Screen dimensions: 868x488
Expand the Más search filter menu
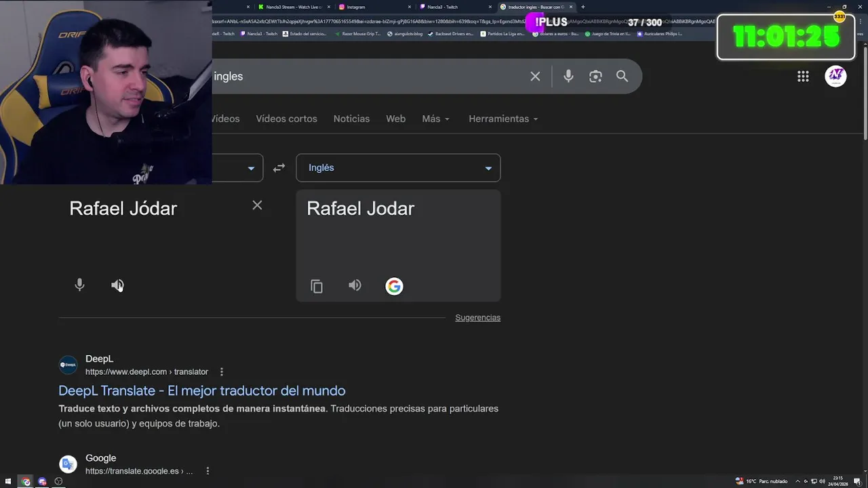[435, 119]
